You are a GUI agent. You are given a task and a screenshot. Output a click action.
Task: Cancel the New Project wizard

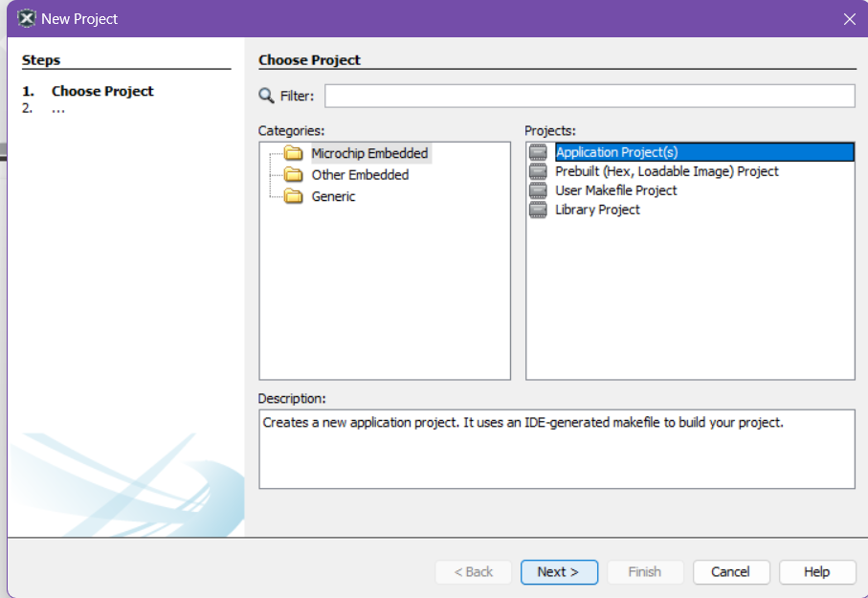click(730, 572)
